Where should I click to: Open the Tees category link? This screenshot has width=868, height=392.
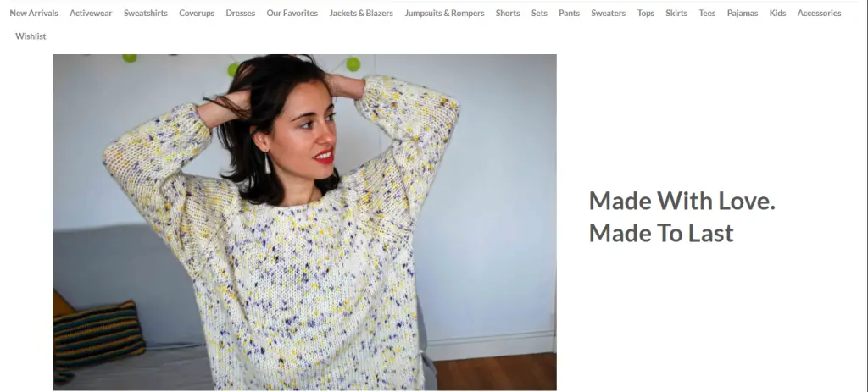(707, 14)
